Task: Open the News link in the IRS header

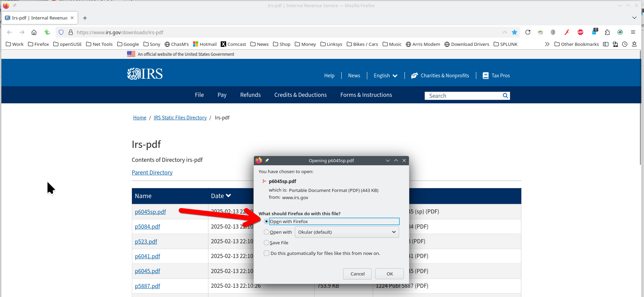Action: [x=354, y=76]
